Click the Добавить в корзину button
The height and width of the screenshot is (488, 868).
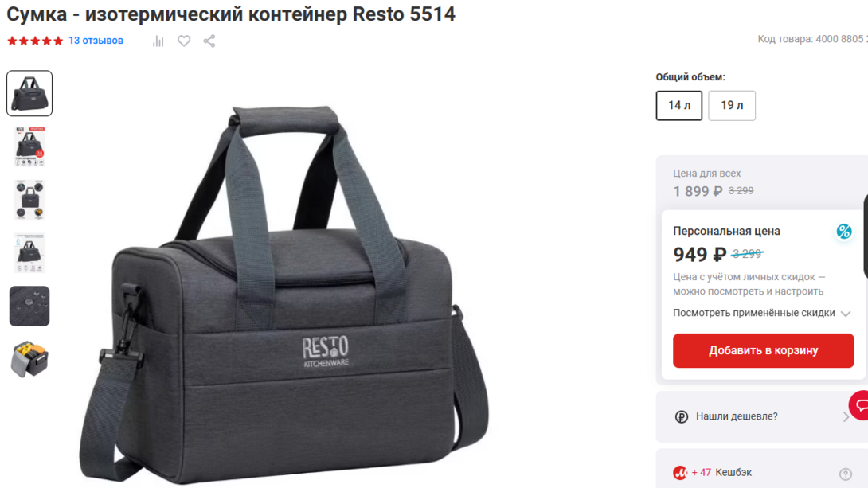(x=764, y=350)
